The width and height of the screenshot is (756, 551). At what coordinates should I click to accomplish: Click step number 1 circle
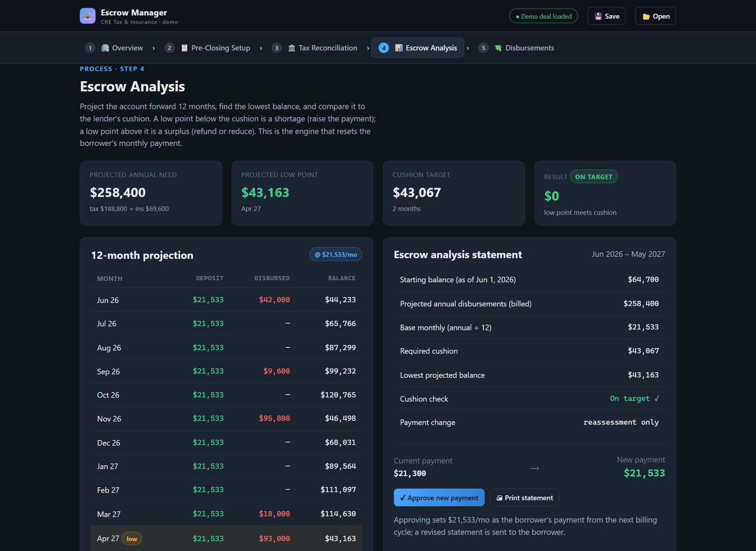click(x=90, y=48)
